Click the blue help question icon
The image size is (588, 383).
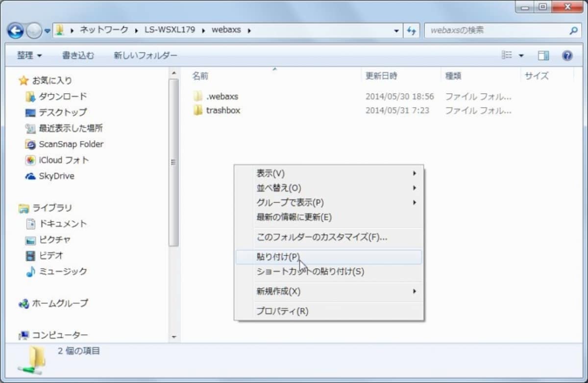coord(567,55)
